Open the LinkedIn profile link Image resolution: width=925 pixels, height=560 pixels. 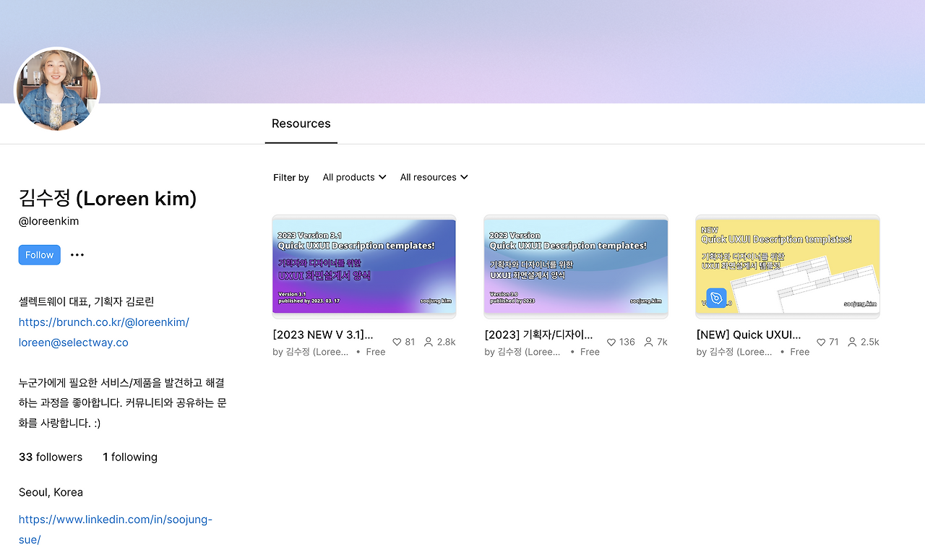click(x=115, y=519)
